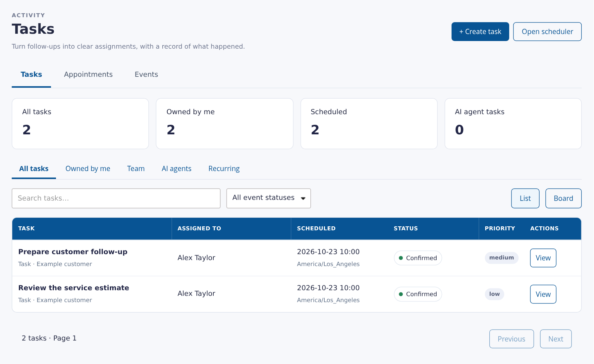Open the Team filter tab

click(136, 169)
